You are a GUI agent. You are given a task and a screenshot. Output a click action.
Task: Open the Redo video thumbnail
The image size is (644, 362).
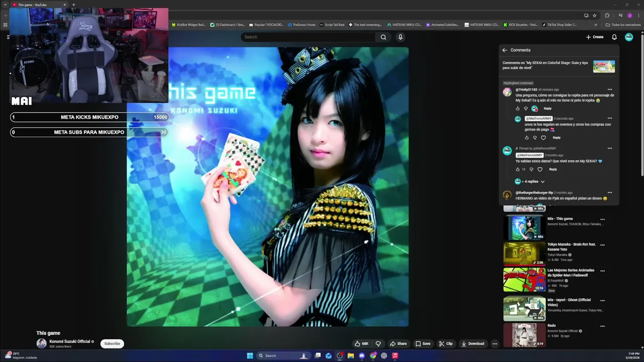pyautogui.click(x=524, y=335)
